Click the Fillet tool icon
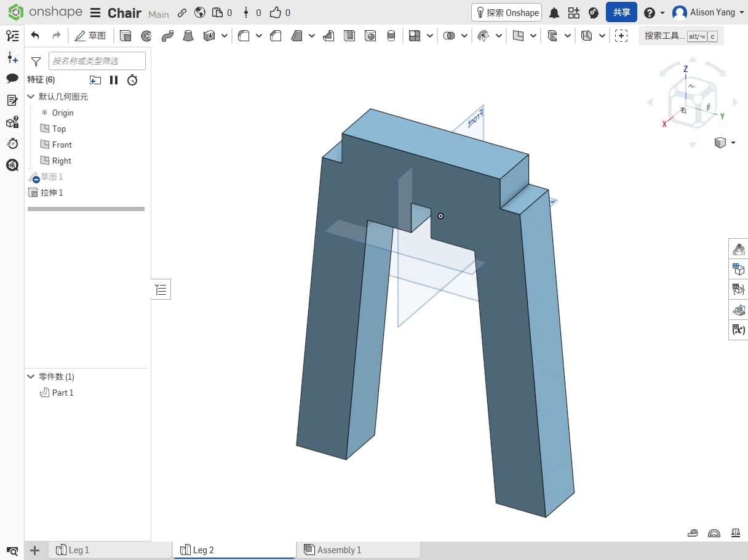This screenshot has height=560, width=748. 244,36
